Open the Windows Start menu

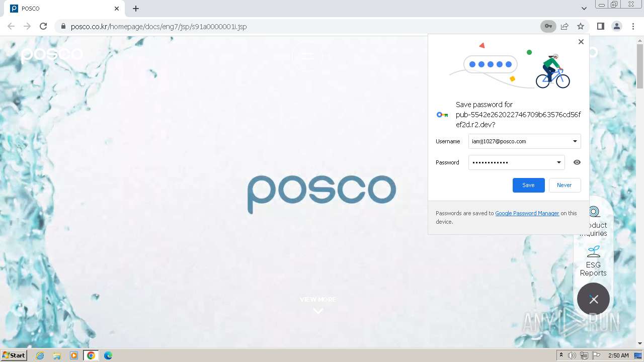pos(14,355)
